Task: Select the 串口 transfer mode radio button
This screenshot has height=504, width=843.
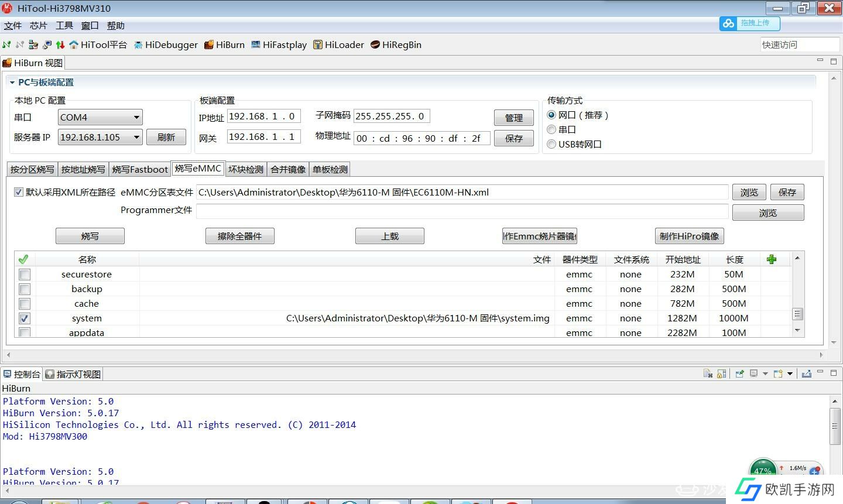Action: click(x=551, y=129)
